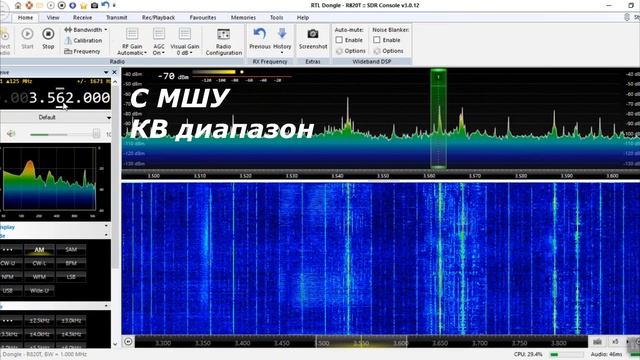Open receive panel options arrow beside close X

106,72
